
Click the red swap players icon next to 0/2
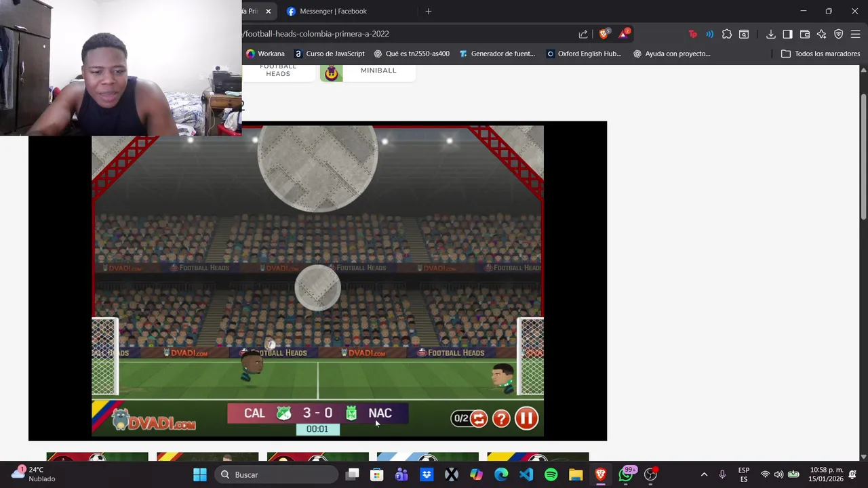click(x=479, y=419)
